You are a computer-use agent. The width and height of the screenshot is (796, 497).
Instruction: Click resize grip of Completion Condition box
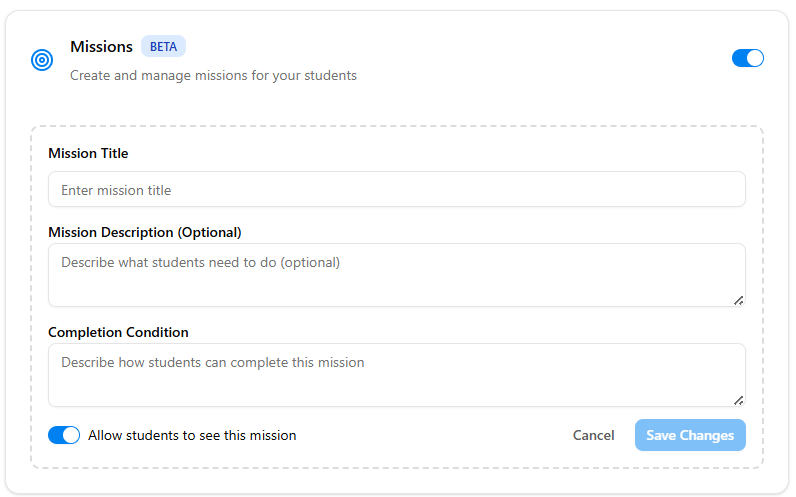click(738, 399)
